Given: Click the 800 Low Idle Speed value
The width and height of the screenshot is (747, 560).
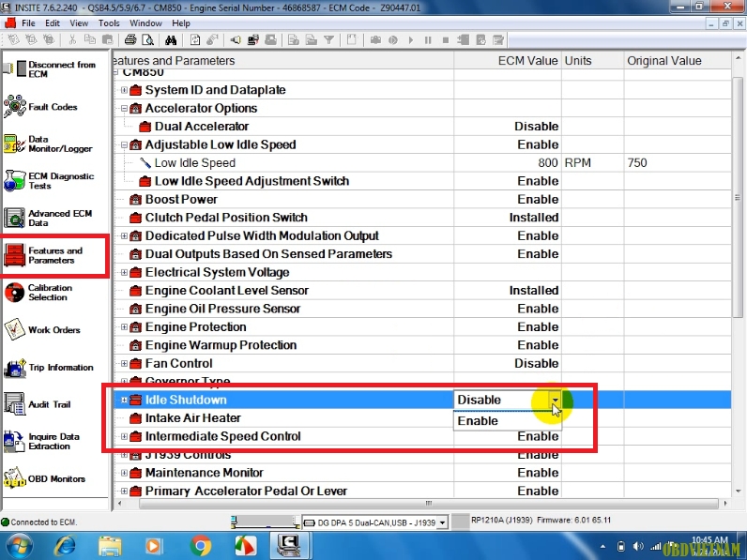Looking at the screenshot, I should [x=548, y=163].
